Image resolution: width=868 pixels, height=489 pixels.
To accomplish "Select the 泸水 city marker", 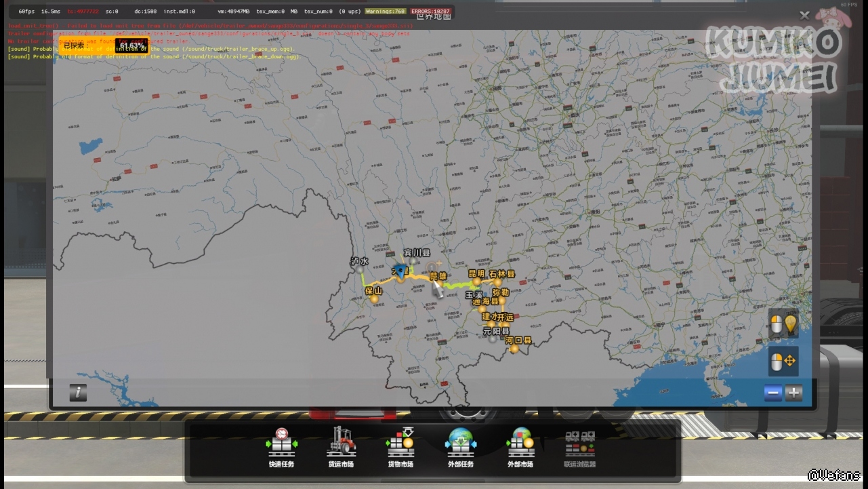I will coord(360,269).
